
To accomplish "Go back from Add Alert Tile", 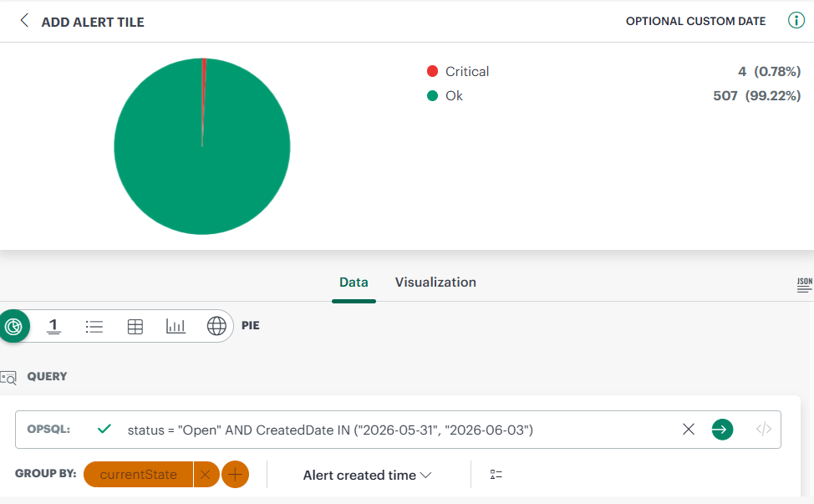I will [x=24, y=21].
